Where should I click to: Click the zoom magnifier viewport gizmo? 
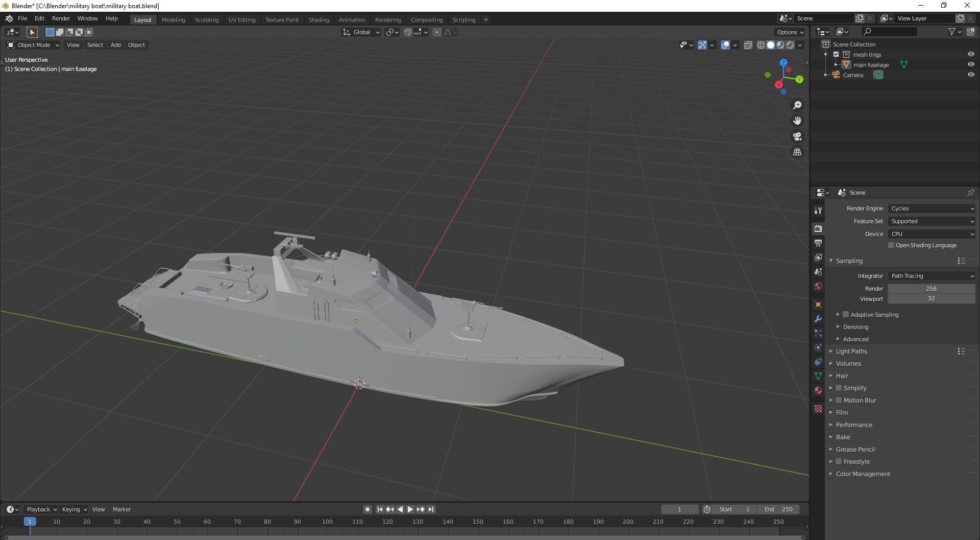tap(797, 105)
